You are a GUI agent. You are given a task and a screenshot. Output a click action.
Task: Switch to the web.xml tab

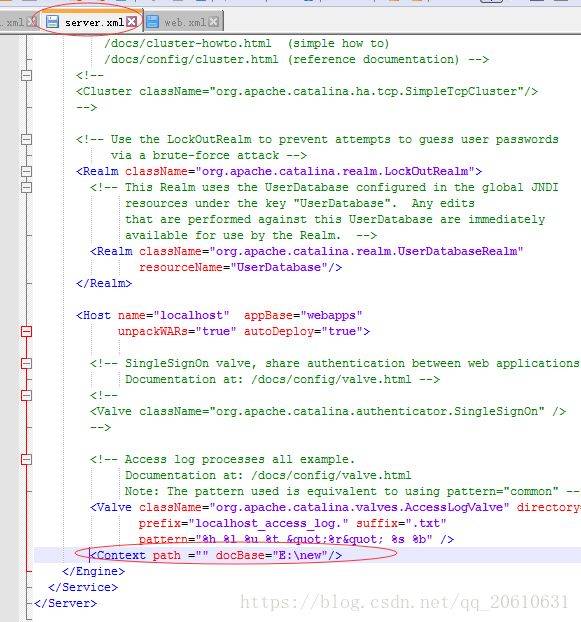(x=185, y=22)
